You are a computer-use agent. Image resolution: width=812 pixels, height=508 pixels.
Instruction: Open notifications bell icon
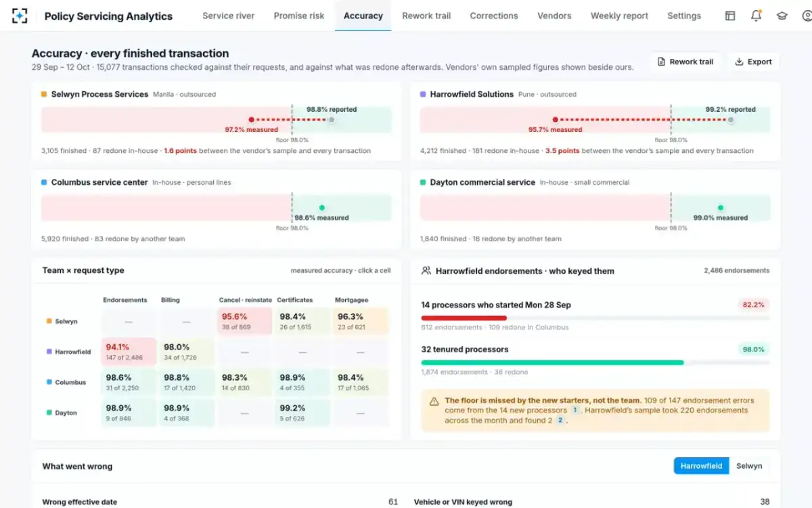(756, 16)
